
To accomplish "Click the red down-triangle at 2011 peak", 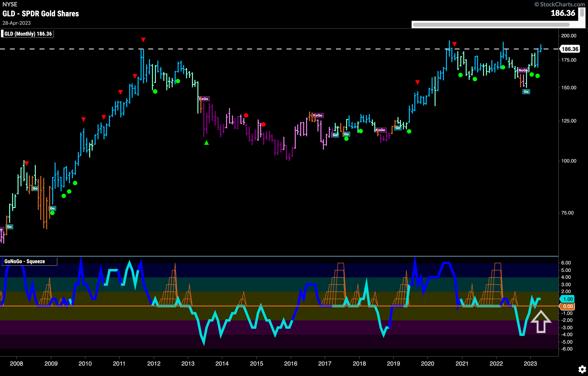I will [x=143, y=40].
